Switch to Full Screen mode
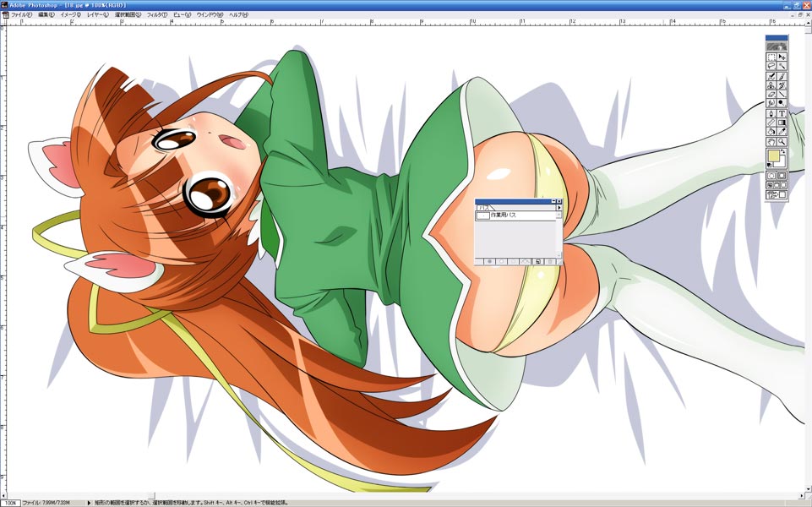 pyautogui.click(x=783, y=185)
